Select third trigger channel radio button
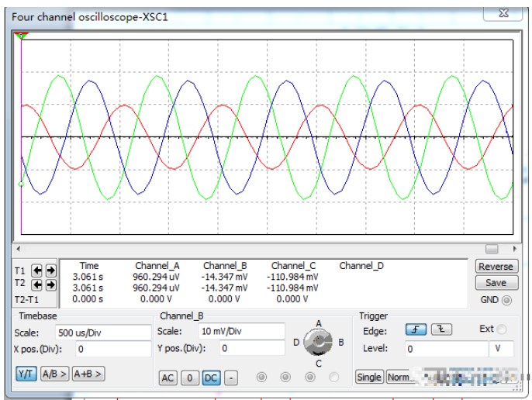 click(x=309, y=377)
